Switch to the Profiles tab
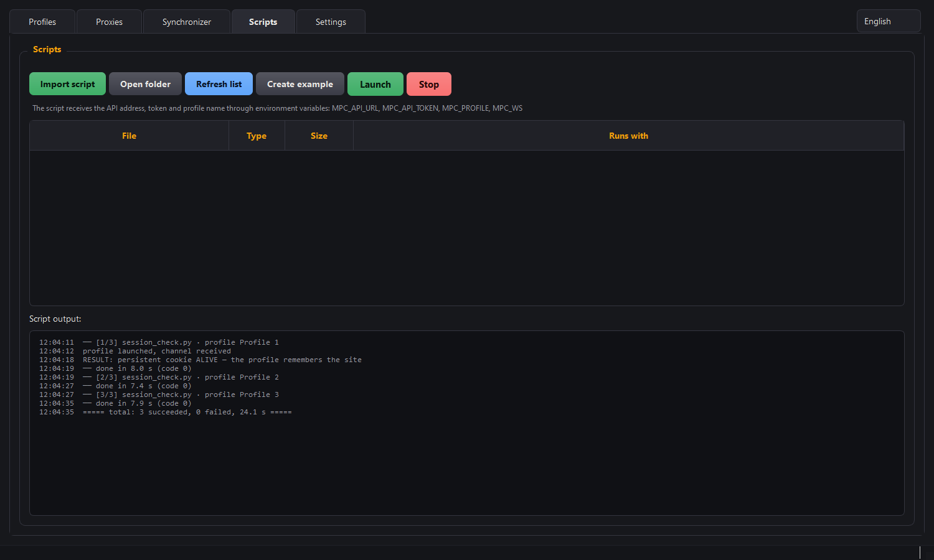This screenshot has width=934, height=560. (x=42, y=22)
